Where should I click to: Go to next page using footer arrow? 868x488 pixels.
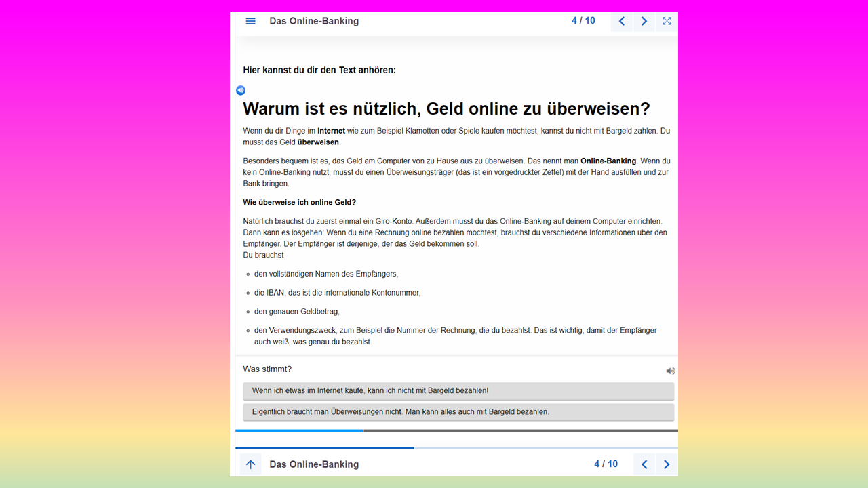pyautogui.click(x=667, y=464)
